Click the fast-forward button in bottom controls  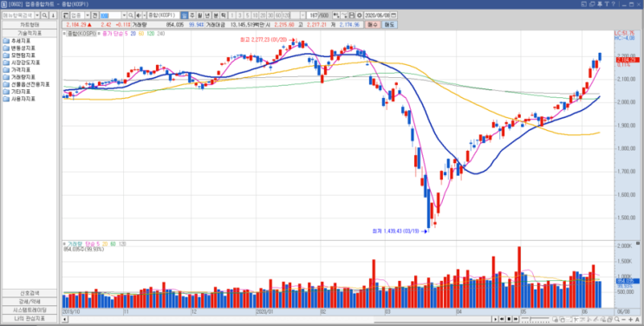(516, 319)
